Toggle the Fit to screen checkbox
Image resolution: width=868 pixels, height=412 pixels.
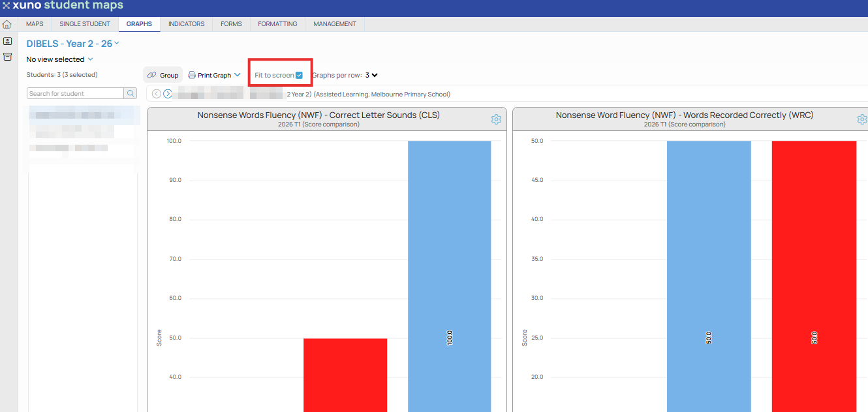point(299,75)
